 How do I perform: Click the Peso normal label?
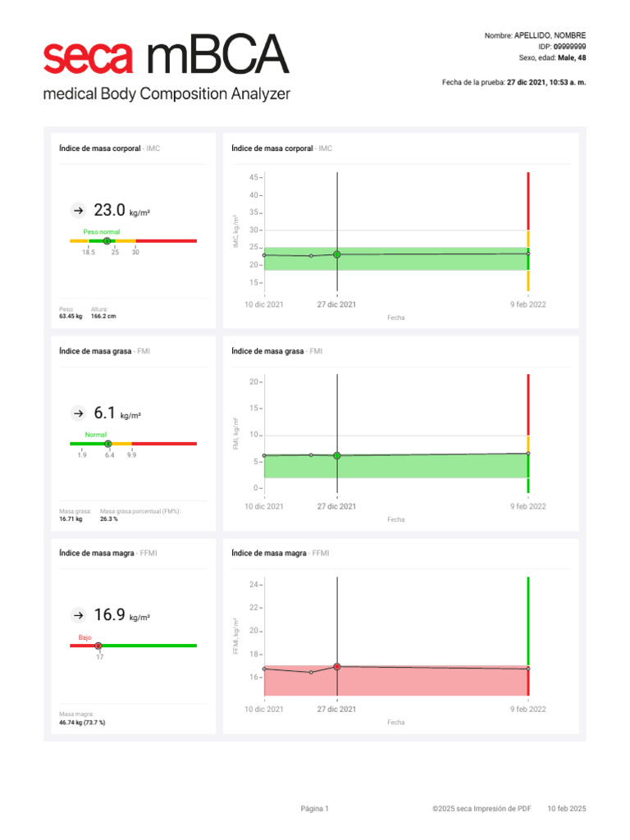[101, 232]
